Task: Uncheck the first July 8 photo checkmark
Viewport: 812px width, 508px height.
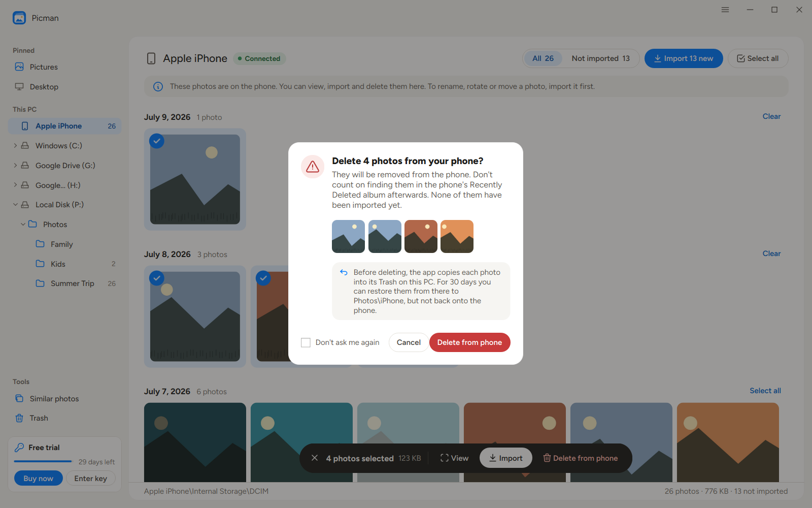Action: 157,278
